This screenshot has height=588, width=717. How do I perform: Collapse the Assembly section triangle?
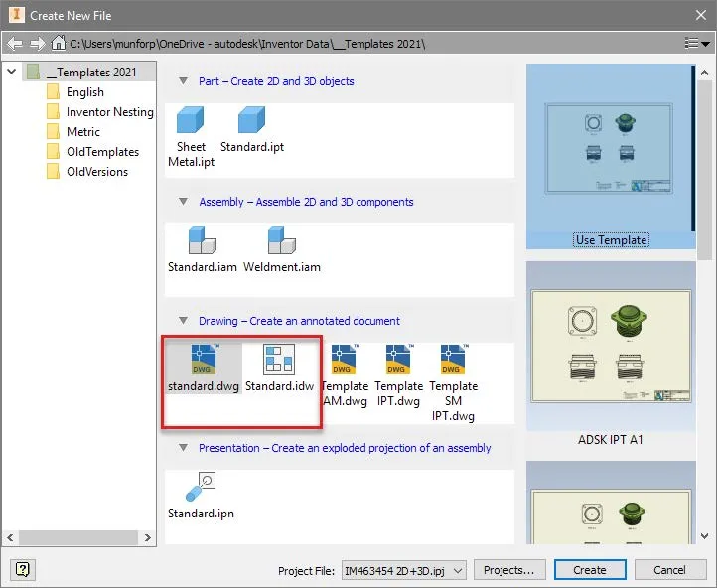(183, 202)
